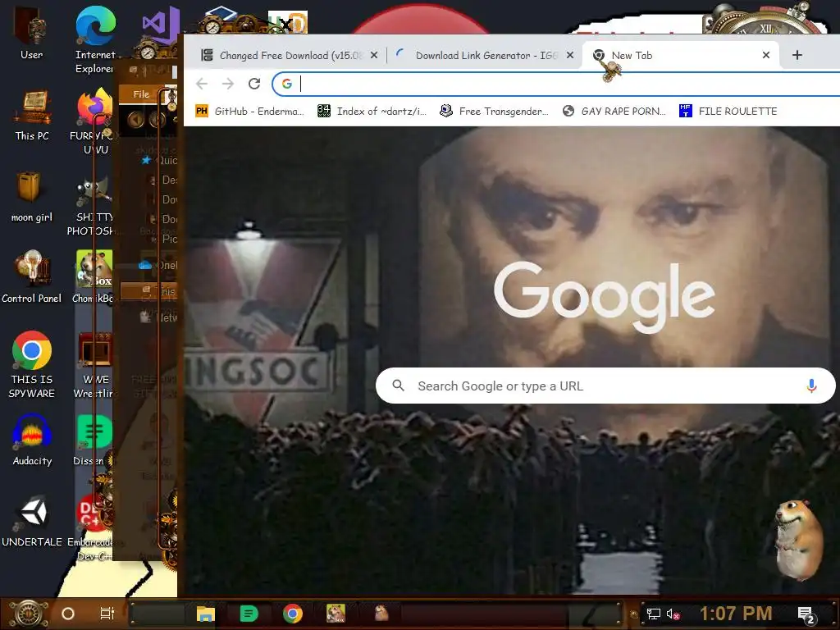This screenshot has height=630, width=840.
Task: Click the hamster desktop mascot
Action: pyautogui.click(x=799, y=539)
